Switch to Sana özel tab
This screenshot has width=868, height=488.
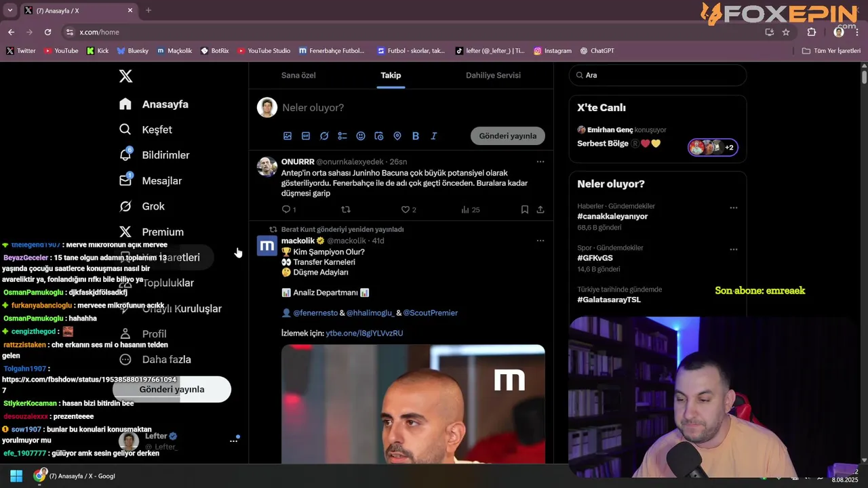coord(298,75)
